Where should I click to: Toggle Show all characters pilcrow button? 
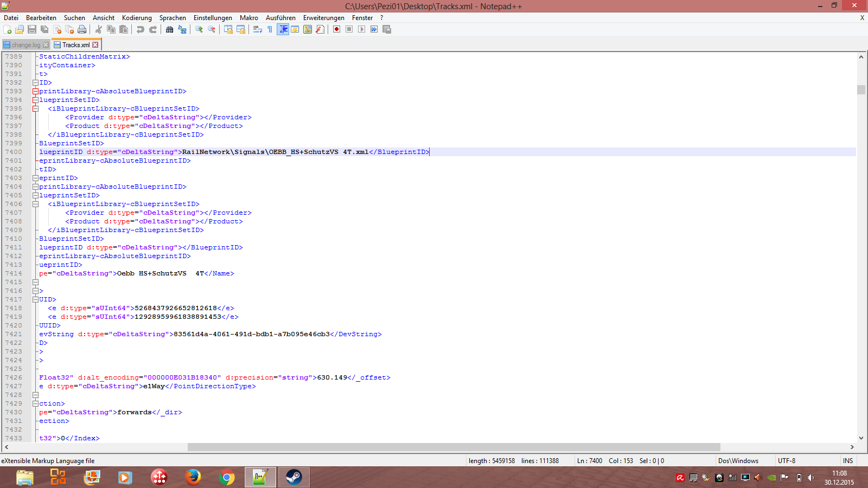tap(270, 29)
